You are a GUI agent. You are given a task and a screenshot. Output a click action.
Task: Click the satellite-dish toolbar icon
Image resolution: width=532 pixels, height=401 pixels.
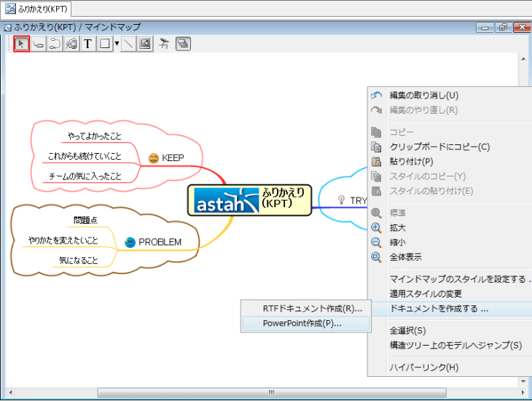[x=164, y=44]
